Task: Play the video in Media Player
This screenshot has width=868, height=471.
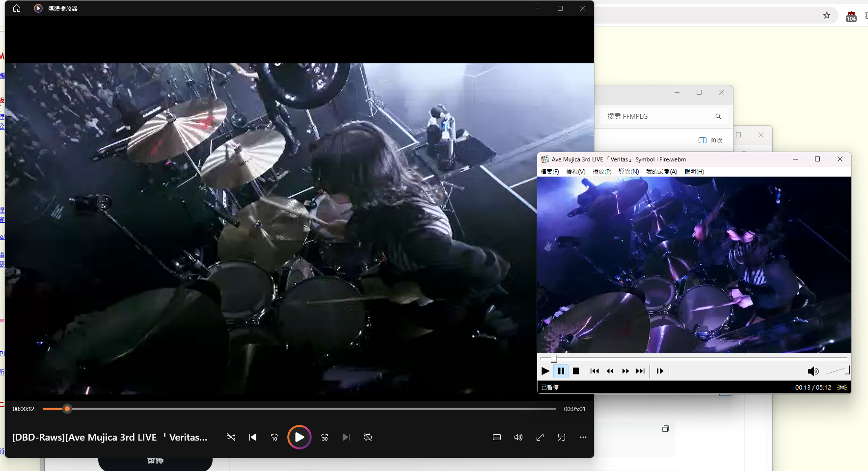Action: [299, 437]
